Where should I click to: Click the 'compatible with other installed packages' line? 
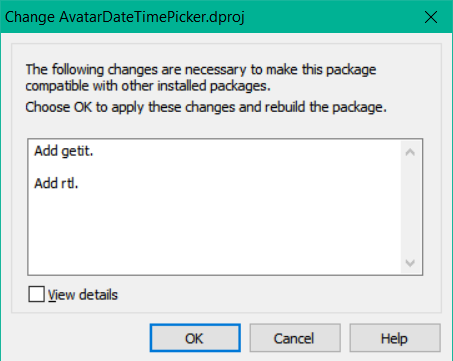[148, 86]
